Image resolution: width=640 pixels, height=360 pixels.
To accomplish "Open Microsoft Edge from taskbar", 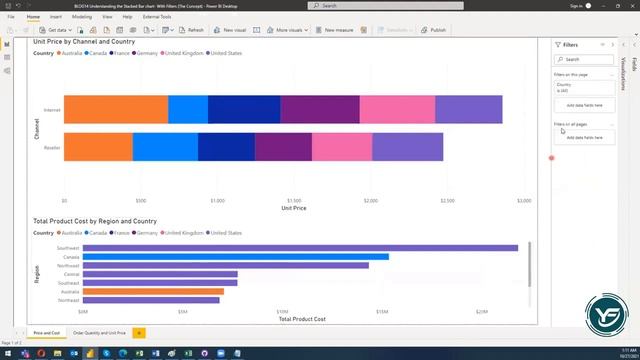I will point(123,353).
